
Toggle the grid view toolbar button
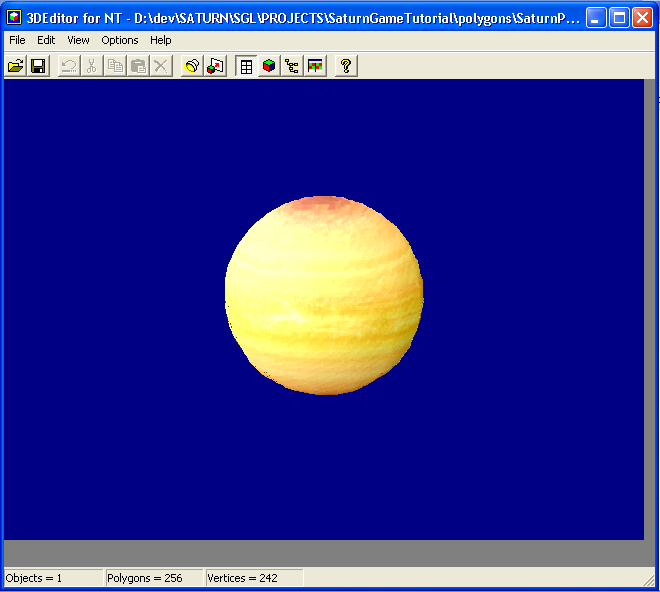pos(246,66)
